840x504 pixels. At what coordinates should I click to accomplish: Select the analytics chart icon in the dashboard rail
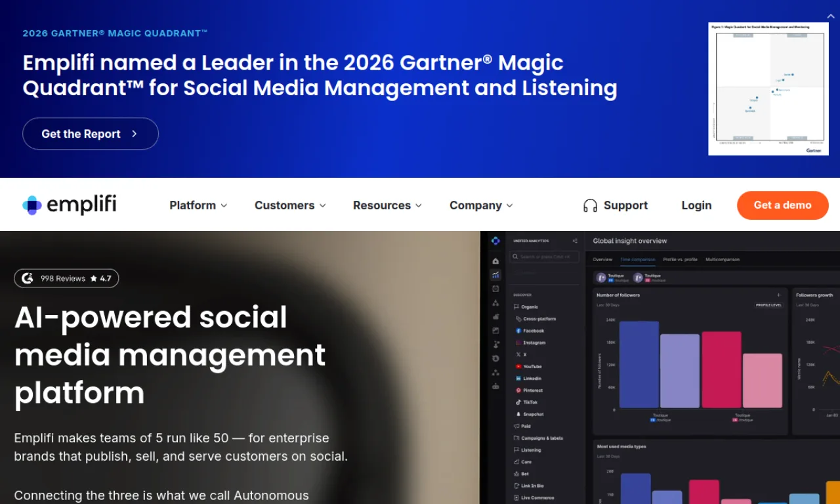click(x=495, y=275)
